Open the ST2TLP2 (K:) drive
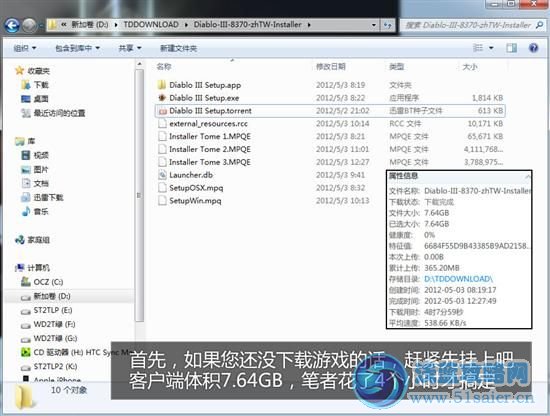Image resolution: width=550 pixels, height=416 pixels. 55,367
